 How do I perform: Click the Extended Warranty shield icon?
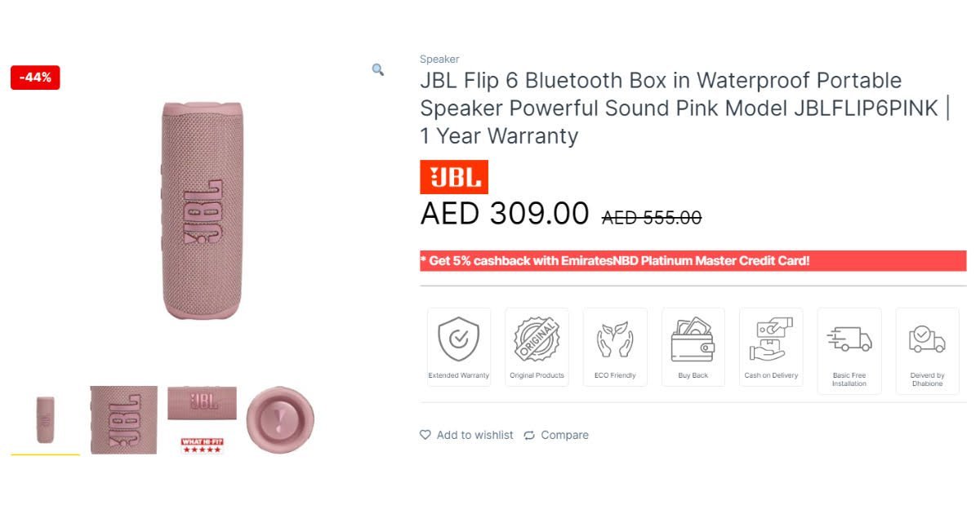coord(459,339)
